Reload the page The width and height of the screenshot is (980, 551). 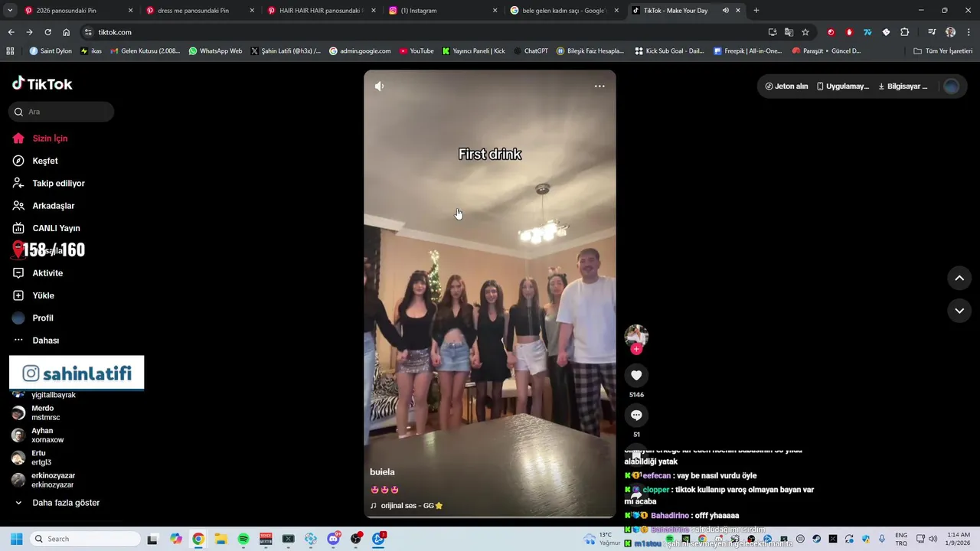click(47, 32)
